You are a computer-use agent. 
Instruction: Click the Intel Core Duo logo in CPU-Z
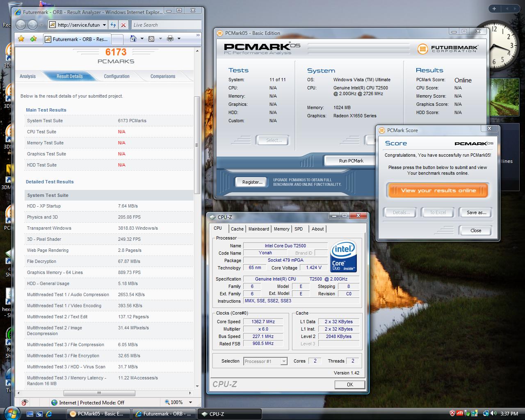tap(343, 256)
